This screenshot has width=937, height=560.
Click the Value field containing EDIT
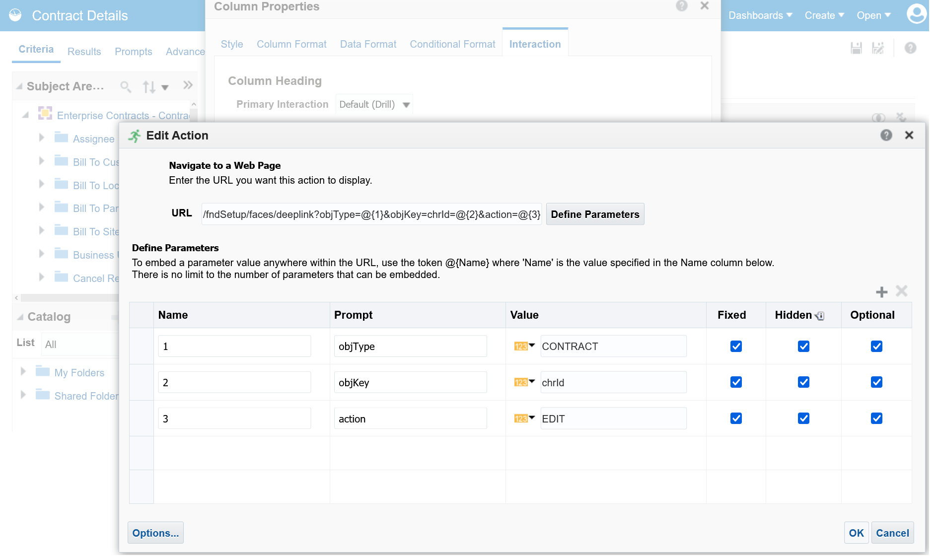614,419
